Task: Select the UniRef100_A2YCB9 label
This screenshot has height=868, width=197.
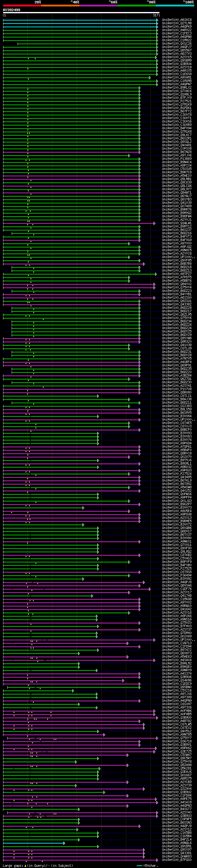Action: coord(177,782)
